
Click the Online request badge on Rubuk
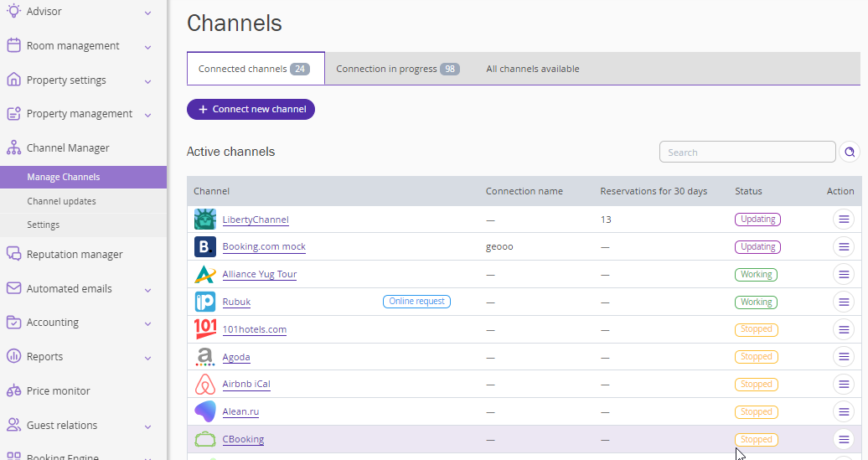(x=416, y=301)
